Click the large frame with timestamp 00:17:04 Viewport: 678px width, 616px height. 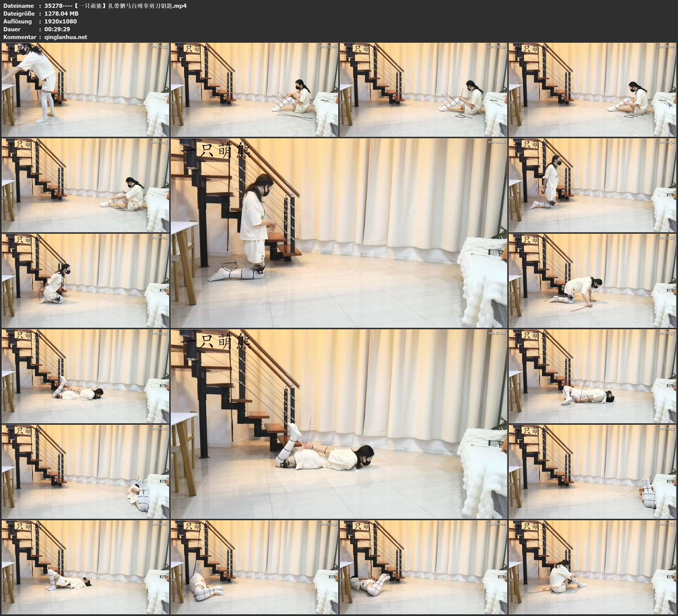339,424
